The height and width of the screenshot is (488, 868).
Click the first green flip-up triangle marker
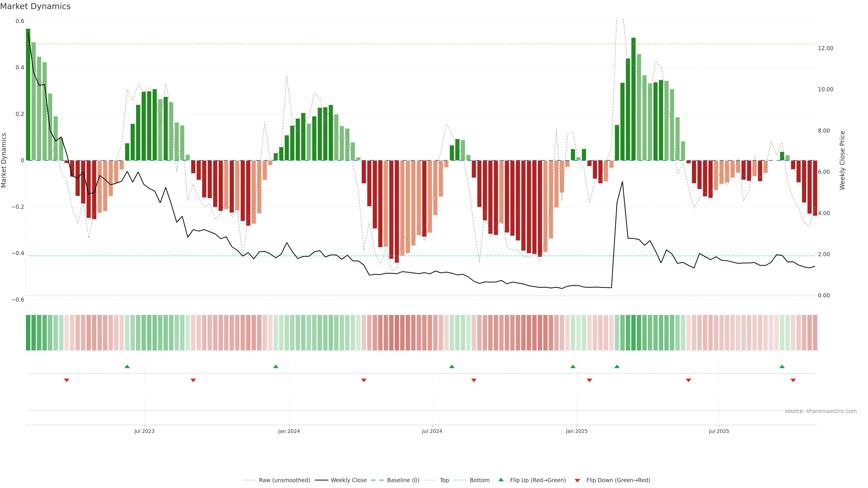[127, 366]
